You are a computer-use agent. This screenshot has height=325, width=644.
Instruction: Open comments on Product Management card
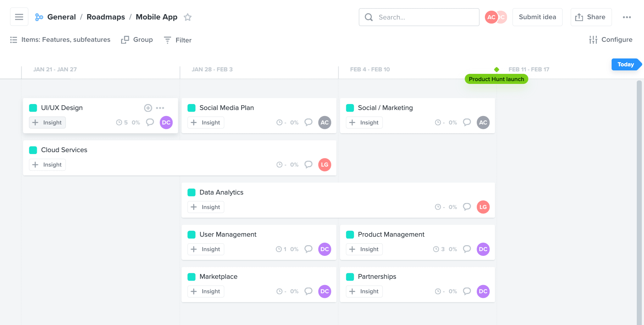coord(467,249)
